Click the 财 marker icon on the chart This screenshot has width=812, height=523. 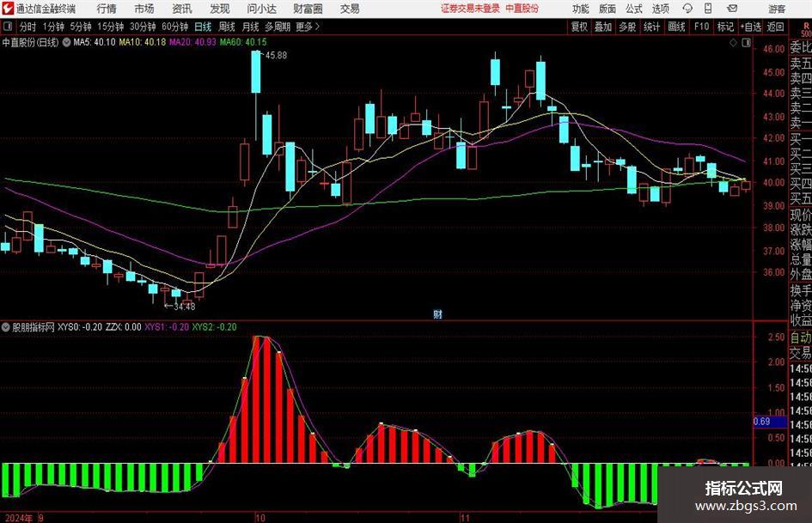click(437, 313)
